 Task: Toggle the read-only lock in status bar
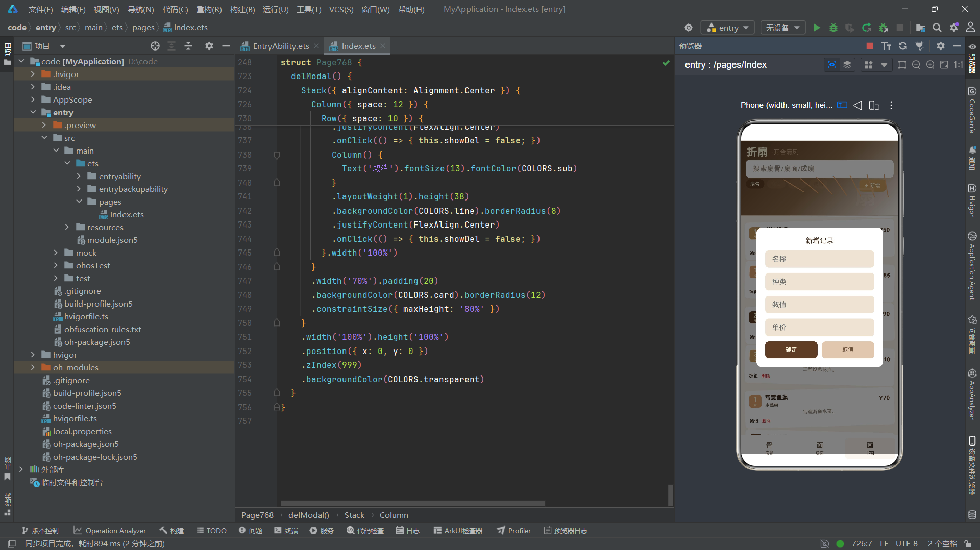tap(968, 544)
